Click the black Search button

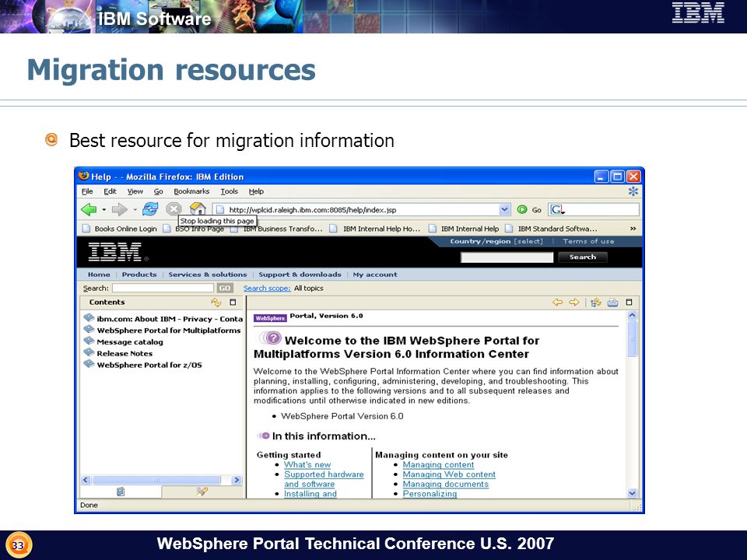(583, 257)
